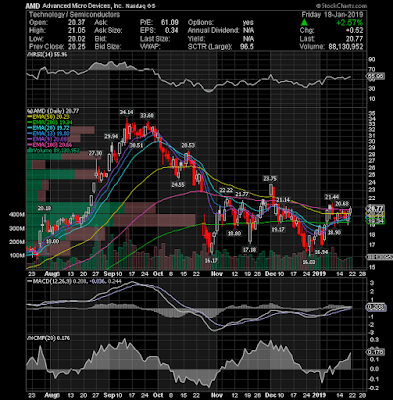Click the 23.75 price annotation
This screenshot has height=400, width=393.
tap(270, 178)
